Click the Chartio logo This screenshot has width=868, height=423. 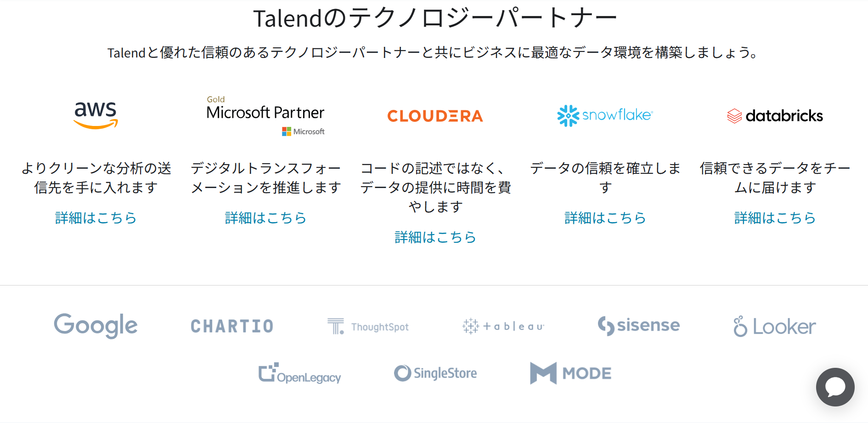pyautogui.click(x=232, y=326)
